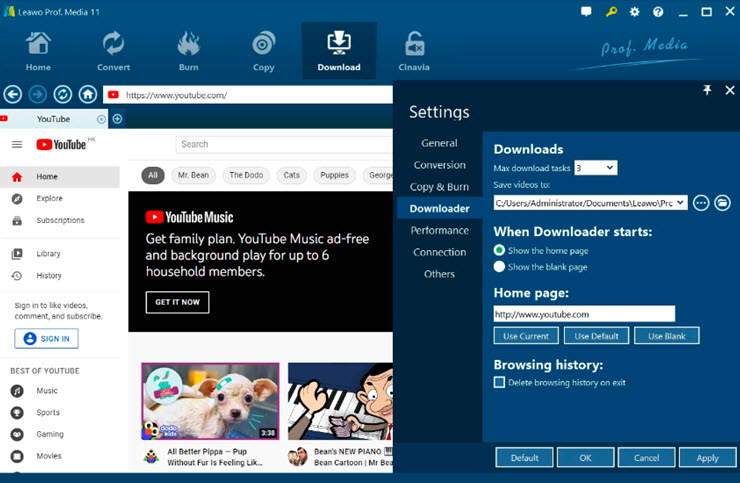
Task: Select the All filter chip
Action: tap(153, 175)
